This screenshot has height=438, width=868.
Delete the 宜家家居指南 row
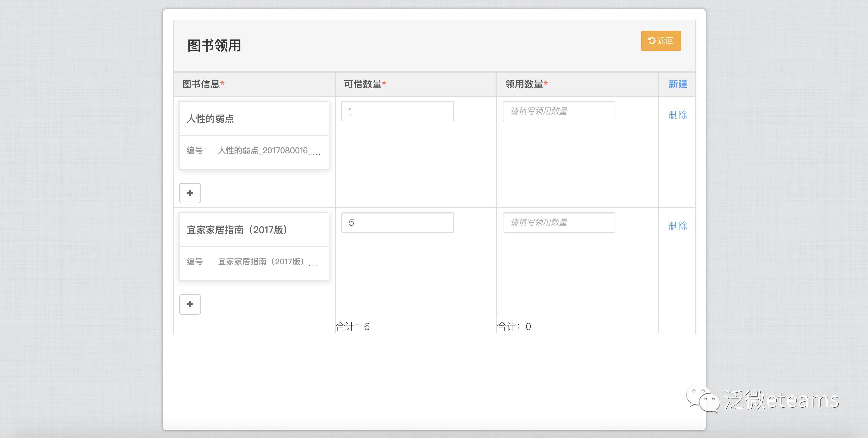click(x=678, y=226)
